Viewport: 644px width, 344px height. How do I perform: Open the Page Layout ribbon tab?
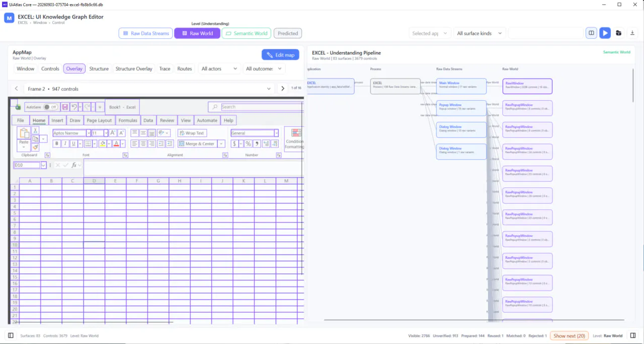click(99, 120)
